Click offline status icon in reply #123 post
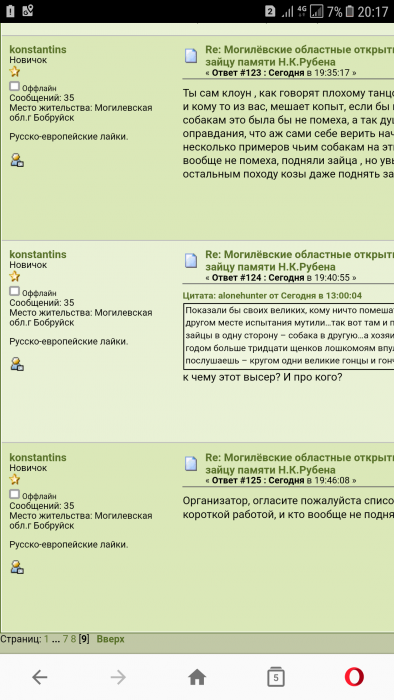 tap(15, 86)
